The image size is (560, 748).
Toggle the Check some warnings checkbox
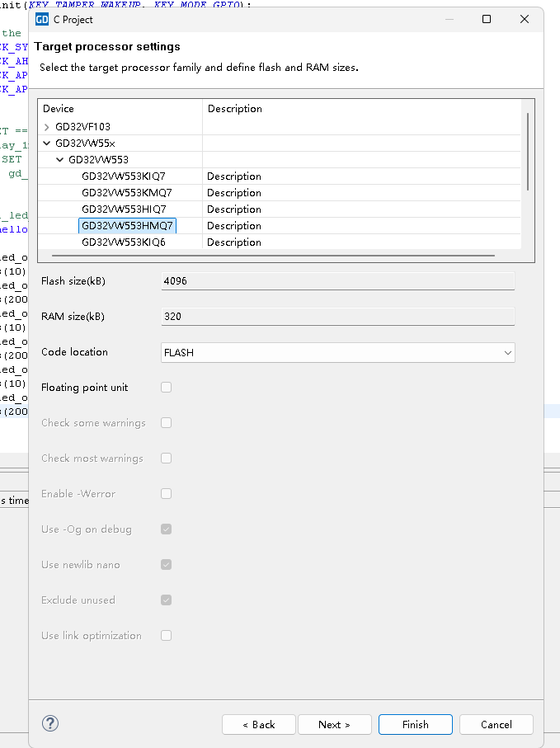coord(167,423)
